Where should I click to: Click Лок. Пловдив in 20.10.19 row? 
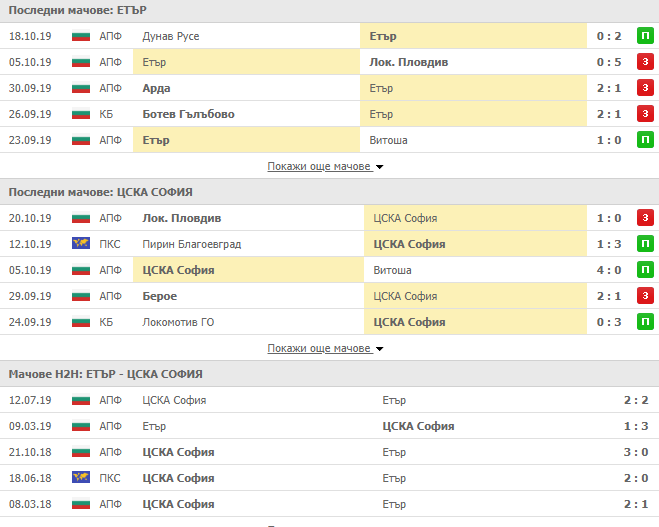point(182,218)
